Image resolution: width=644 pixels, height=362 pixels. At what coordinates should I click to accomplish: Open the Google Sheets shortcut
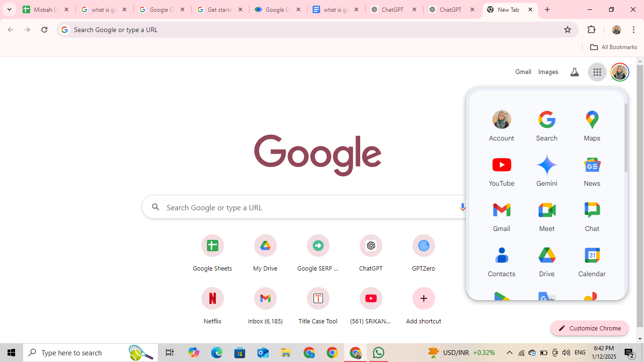pyautogui.click(x=213, y=254)
